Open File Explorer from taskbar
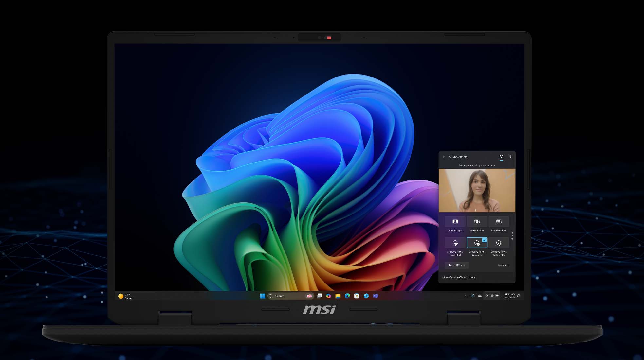This screenshot has height=360, width=644. [x=338, y=296]
